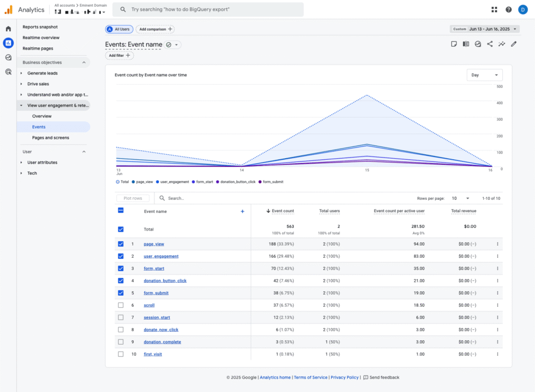Viewport: 535px width, 392px height.
Task: Open the account avatar D
Action: tap(523, 9)
